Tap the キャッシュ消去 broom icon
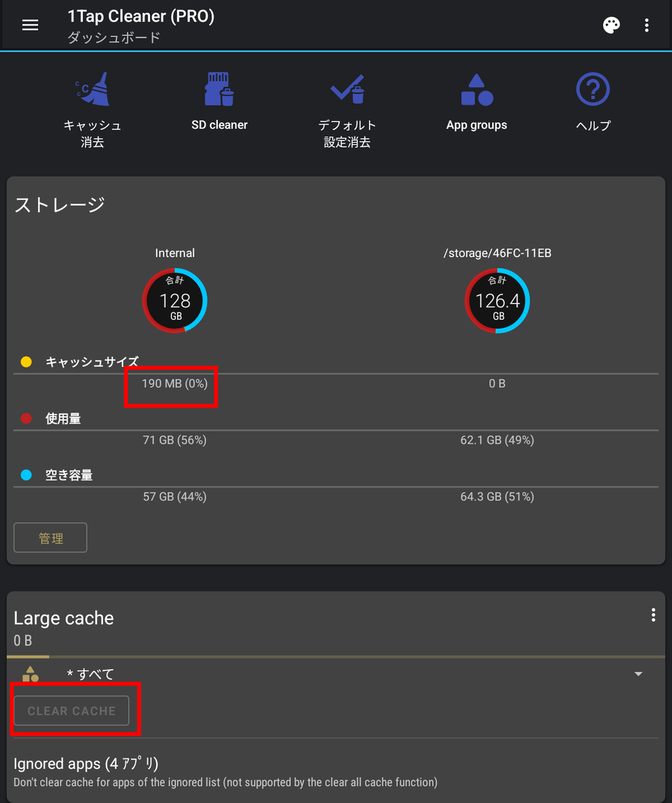The height and width of the screenshot is (803, 672). coord(93,89)
